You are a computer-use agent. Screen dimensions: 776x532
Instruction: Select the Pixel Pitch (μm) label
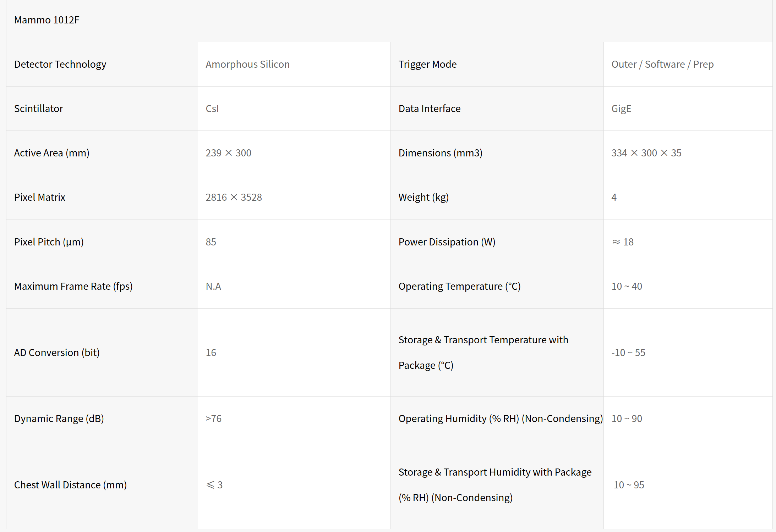pos(49,242)
